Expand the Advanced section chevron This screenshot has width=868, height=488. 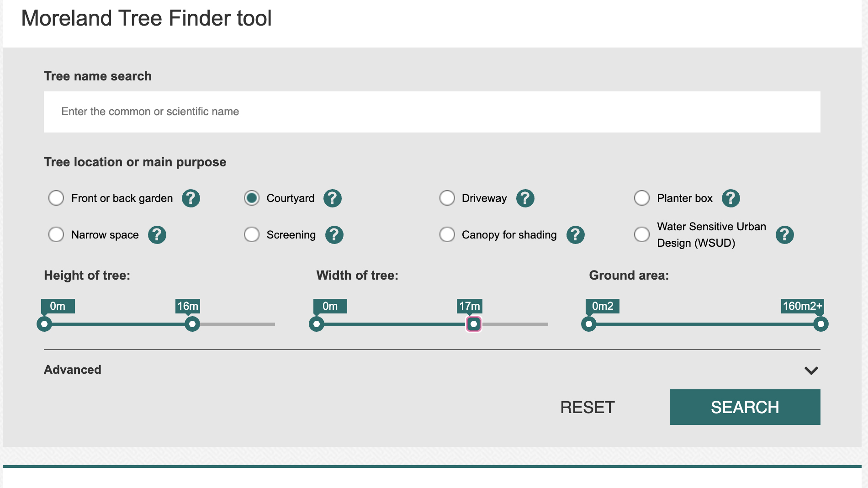tap(811, 371)
